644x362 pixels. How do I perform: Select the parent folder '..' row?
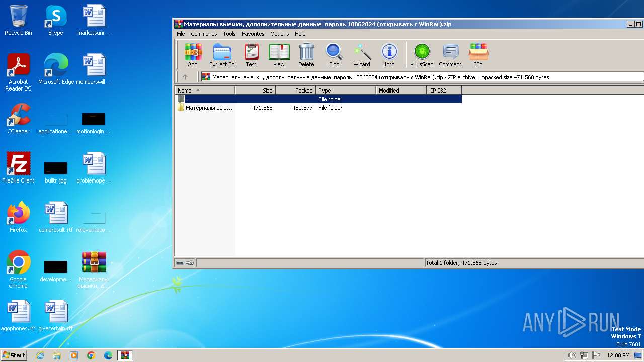pyautogui.click(x=318, y=99)
